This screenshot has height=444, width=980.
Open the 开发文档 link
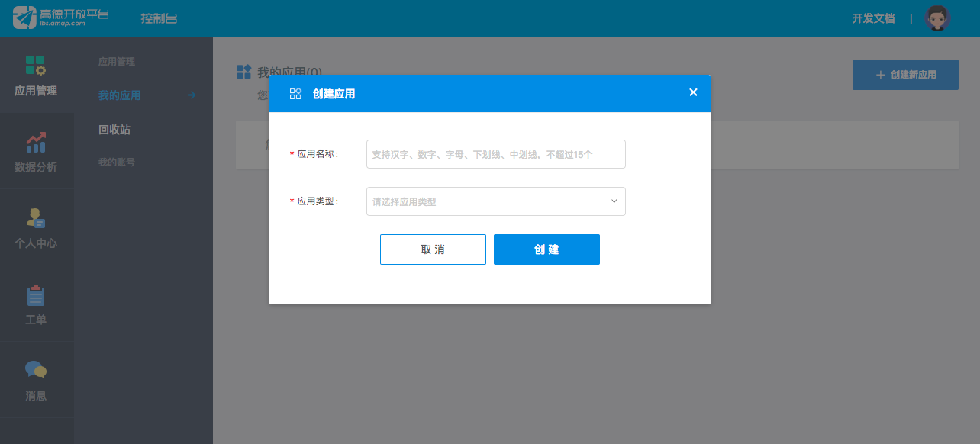(873, 18)
